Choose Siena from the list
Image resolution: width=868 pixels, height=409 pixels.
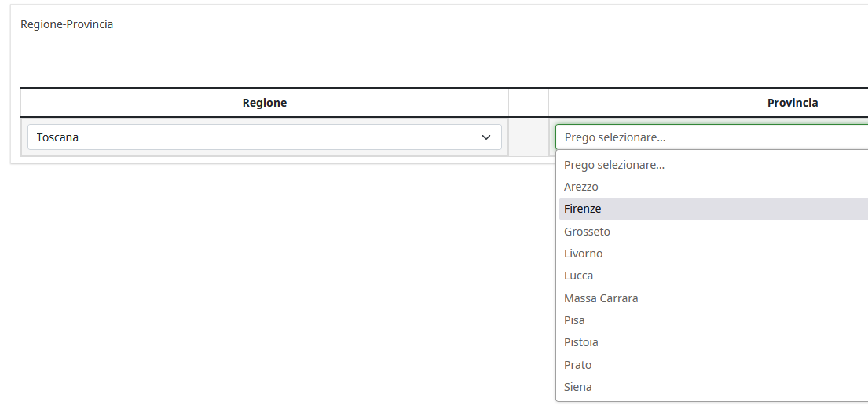pyautogui.click(x=578, y=387)
